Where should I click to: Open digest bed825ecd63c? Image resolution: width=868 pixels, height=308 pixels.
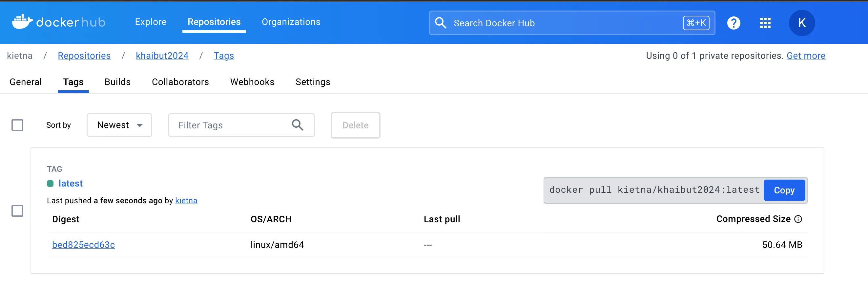point(83,245)
